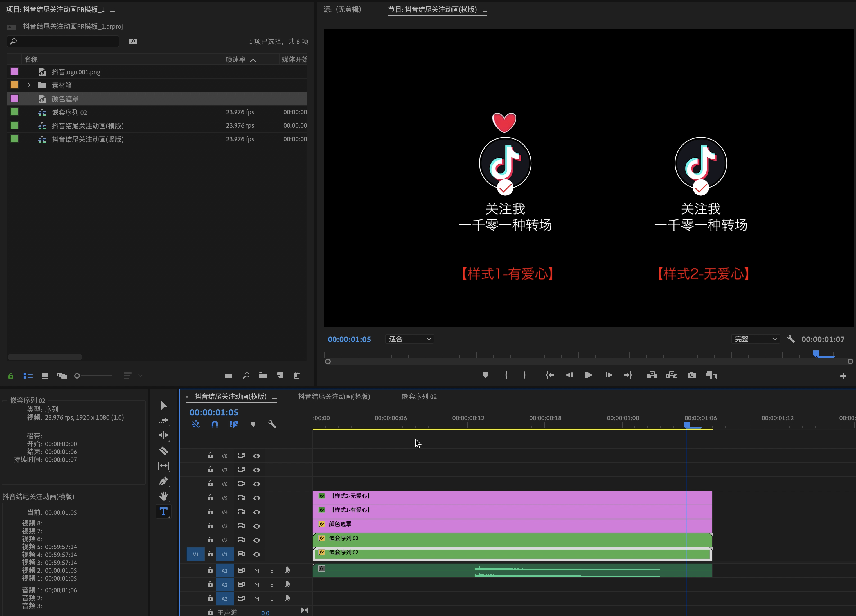Select the 颜色遮罩 clip on V3
This screenshot has height=616, width=856.
(512, 526)
